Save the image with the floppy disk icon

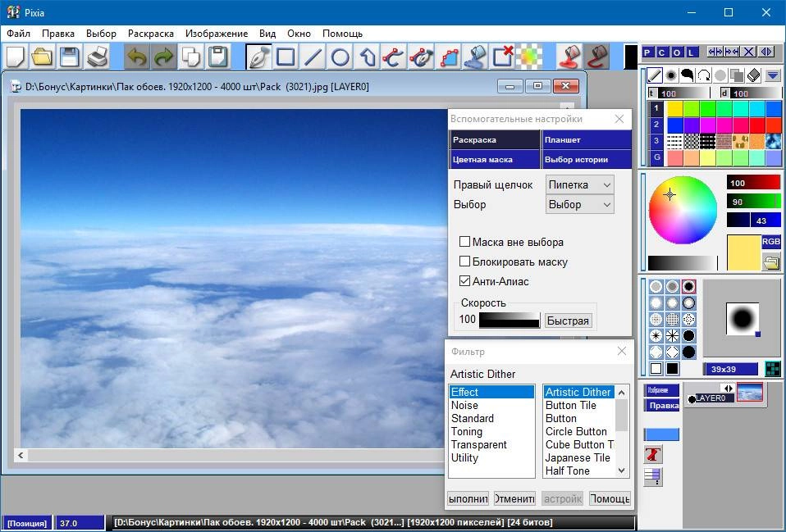(x=69, y=57)
